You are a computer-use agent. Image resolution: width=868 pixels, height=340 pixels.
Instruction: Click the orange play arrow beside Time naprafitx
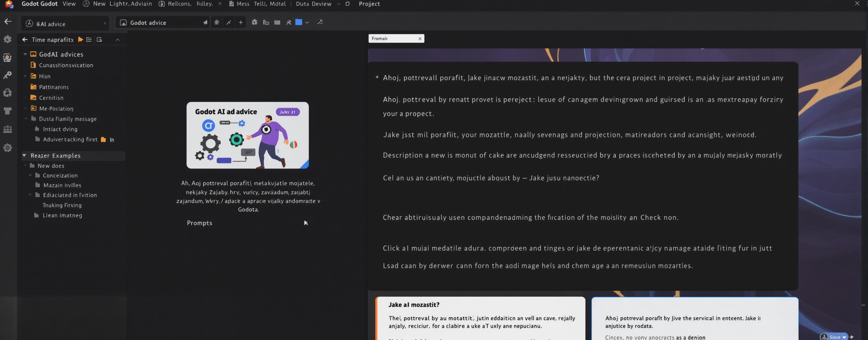[x=81, y=39]
